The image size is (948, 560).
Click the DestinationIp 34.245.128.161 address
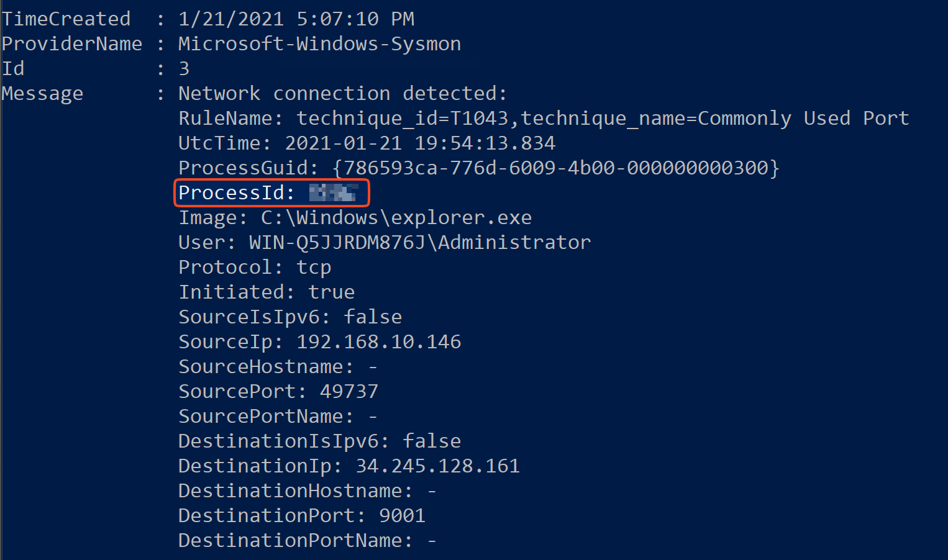tap(437, 466)
